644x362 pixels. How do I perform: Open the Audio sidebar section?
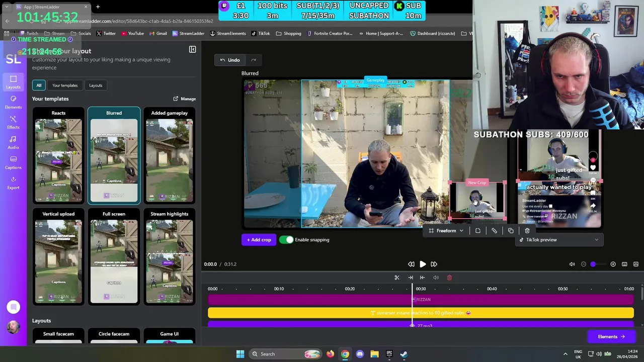click(13, 142)
